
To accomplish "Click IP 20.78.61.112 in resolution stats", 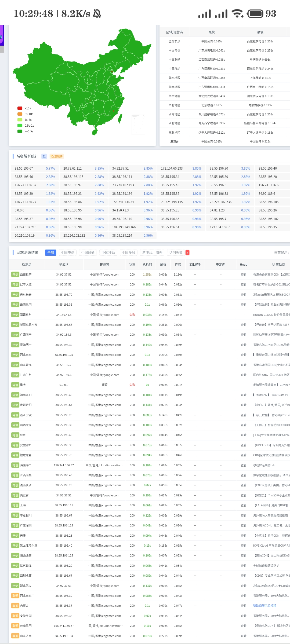I will coord(73,169).
